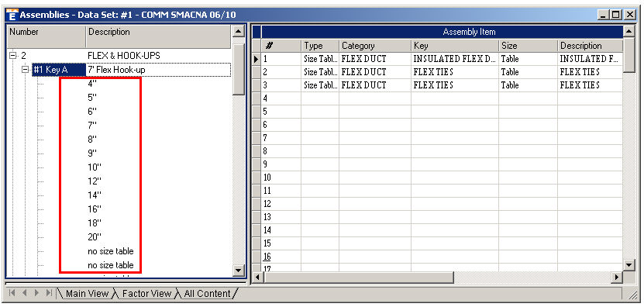Go to the next tab with navigation arrow
Image resolution: width=644 pixels, height=307 pixels.
point(37,292)
